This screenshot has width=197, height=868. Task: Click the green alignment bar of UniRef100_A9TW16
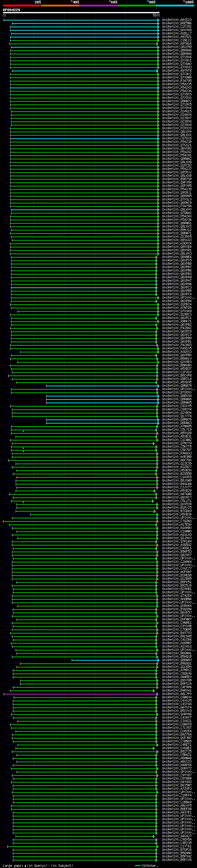[83, 43]
